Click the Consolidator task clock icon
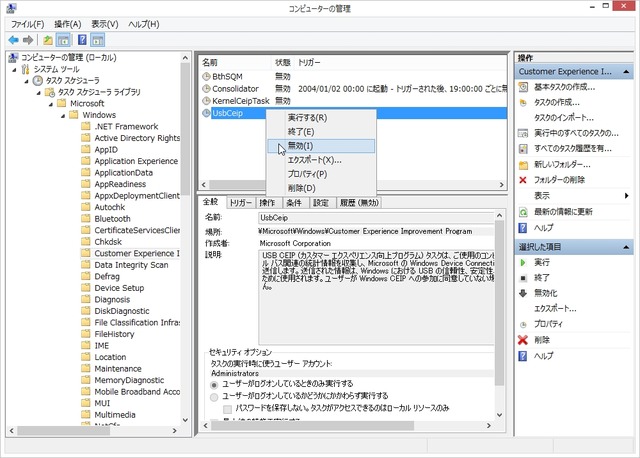The height and width of the screenshot is (458, 640). 207,89
